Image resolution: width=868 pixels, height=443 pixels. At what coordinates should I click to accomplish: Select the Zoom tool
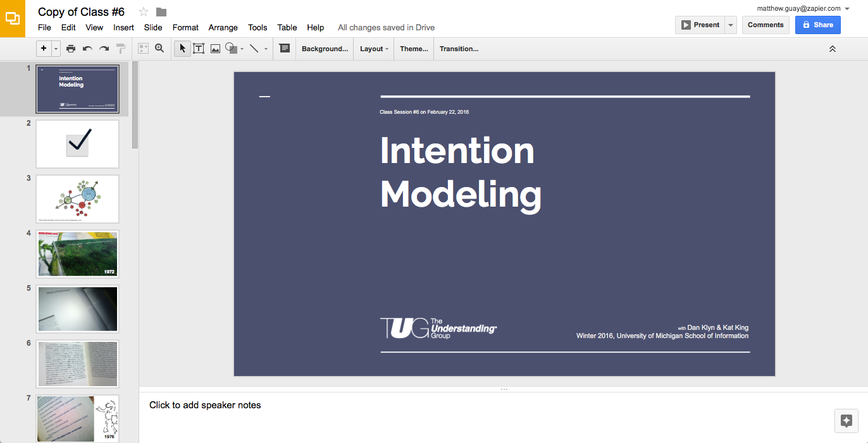click(159, 48)
